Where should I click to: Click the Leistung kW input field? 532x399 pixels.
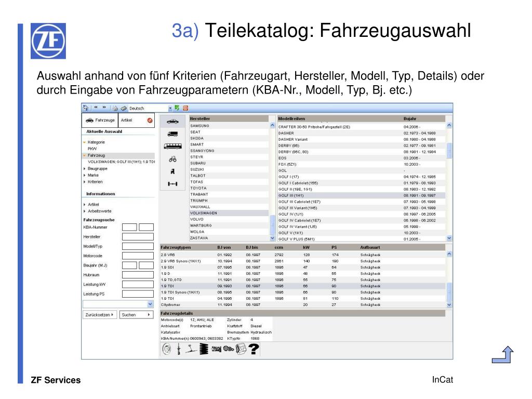click(x=138, y=284)
